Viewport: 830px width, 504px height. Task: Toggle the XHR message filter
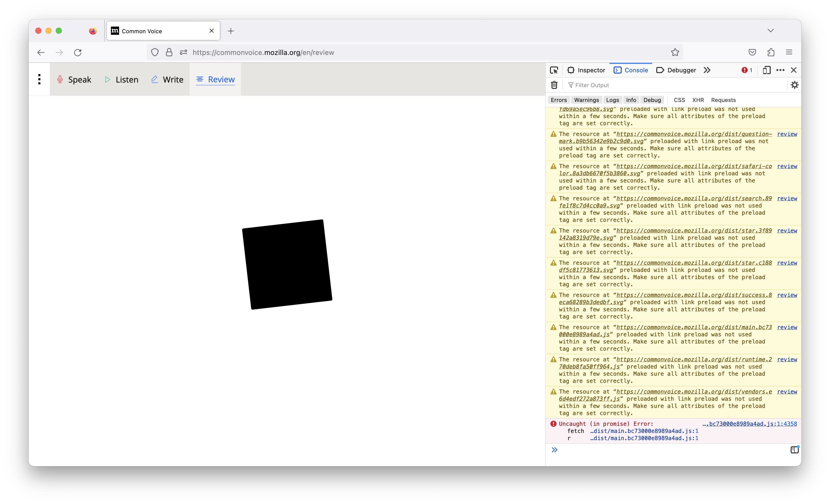click(698, 100)
